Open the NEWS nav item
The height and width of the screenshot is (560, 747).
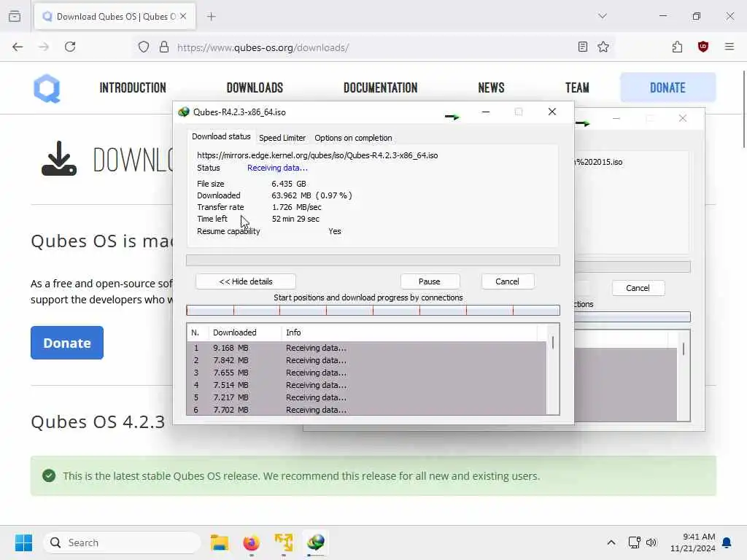pos(491,87)
